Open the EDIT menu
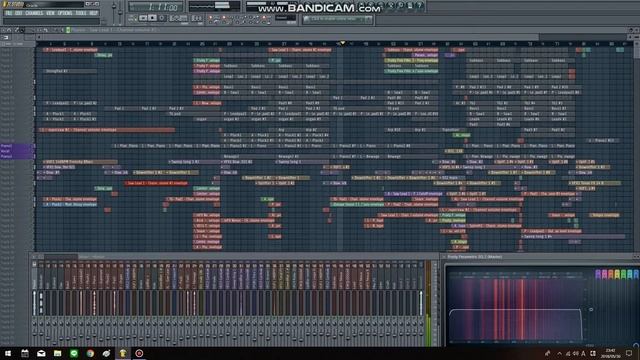This screenshot has height=360, width=640. point(19,13)
